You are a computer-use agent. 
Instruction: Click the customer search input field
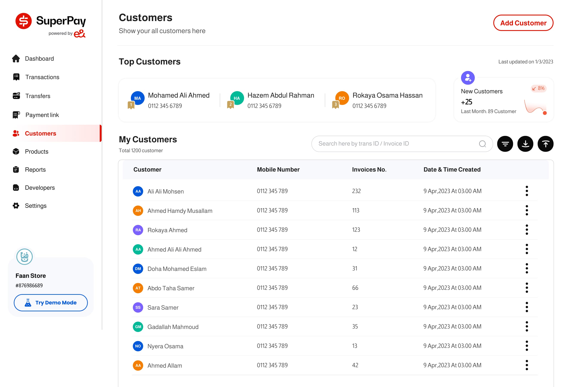402,144
